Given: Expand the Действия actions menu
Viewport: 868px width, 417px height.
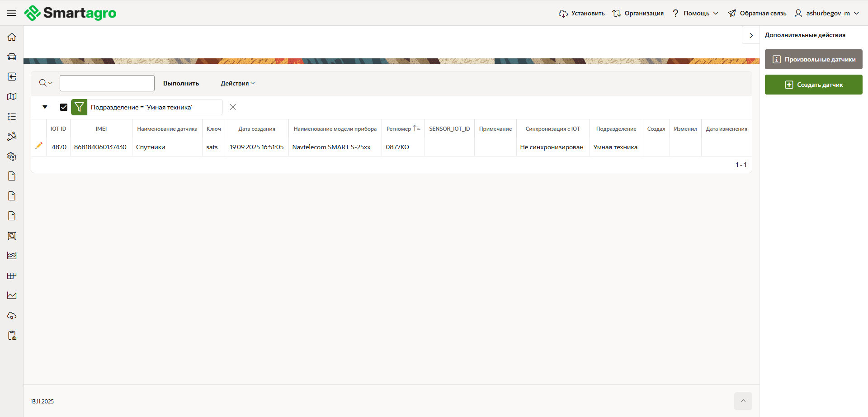Looking at the screenshot, I should [x=237, y=83].
